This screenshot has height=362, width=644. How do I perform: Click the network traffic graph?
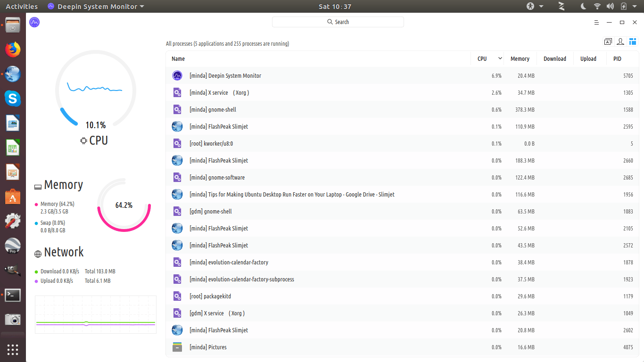tap(96, 314)
